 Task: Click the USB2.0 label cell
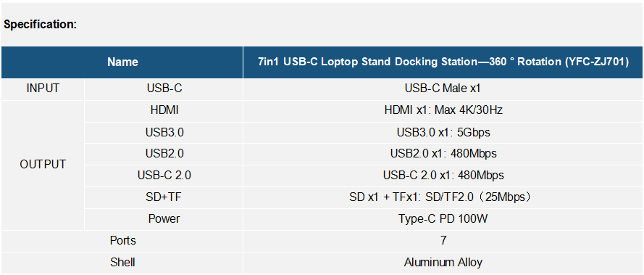point(164,154)
